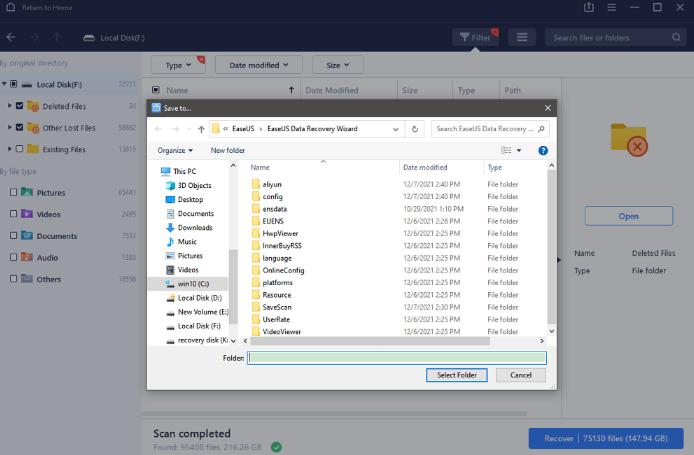Open the Organize menu

175,150
